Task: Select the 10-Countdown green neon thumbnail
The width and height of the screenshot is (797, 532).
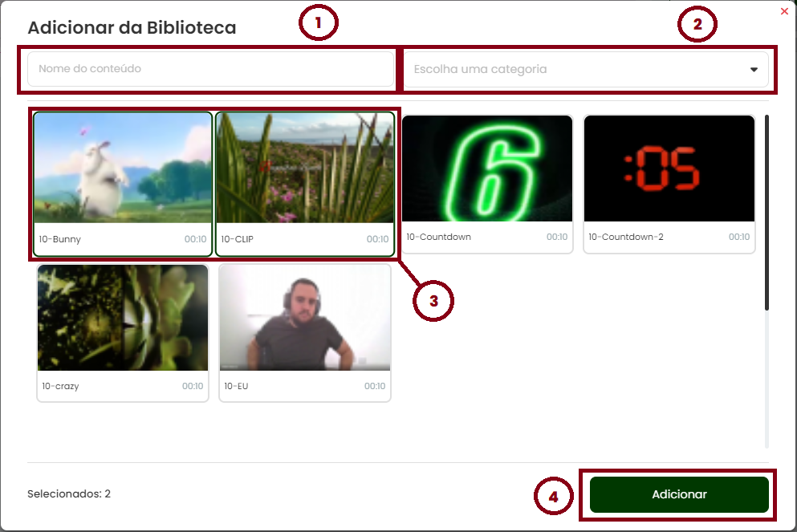Action: pyautogui.click(x=487, y=169)
